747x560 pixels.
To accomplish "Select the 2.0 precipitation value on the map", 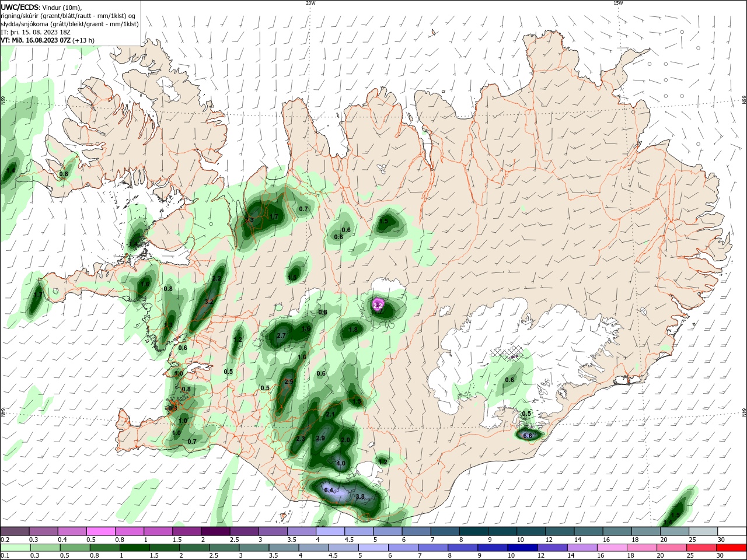I will 345,440.
